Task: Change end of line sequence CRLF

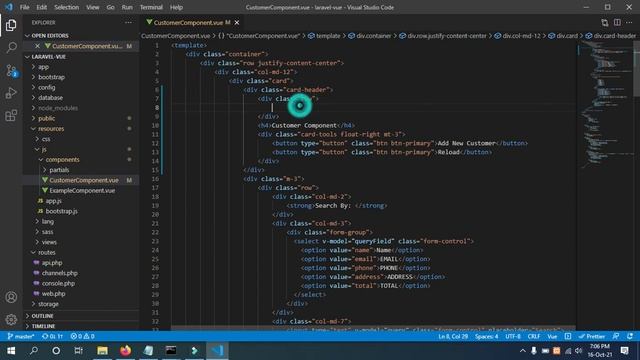Action: point(534,336)
